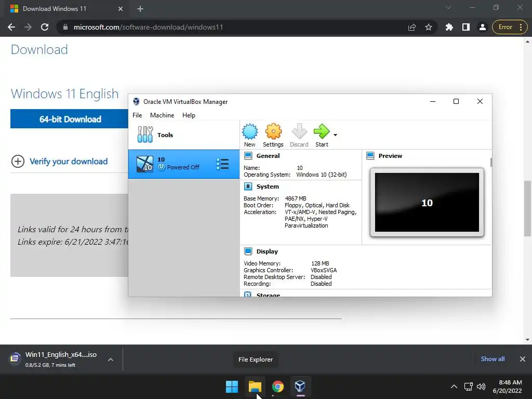
Task: Click the Display section header
Action: pos(267,251)
